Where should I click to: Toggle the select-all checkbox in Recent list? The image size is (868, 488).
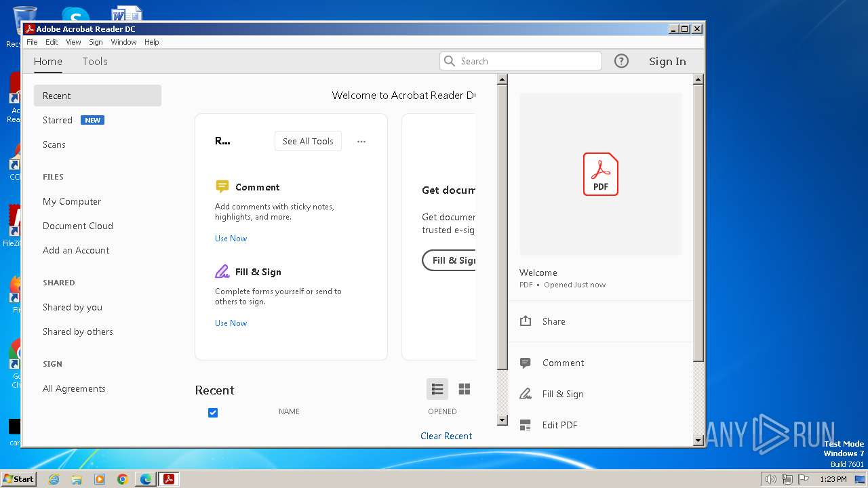(x=213, y=412)
